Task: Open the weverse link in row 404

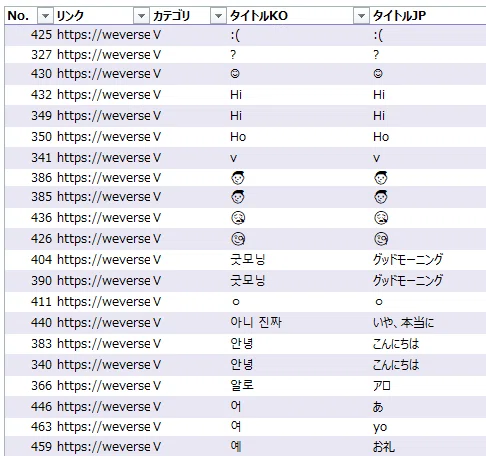Action: tap(104, 260)
